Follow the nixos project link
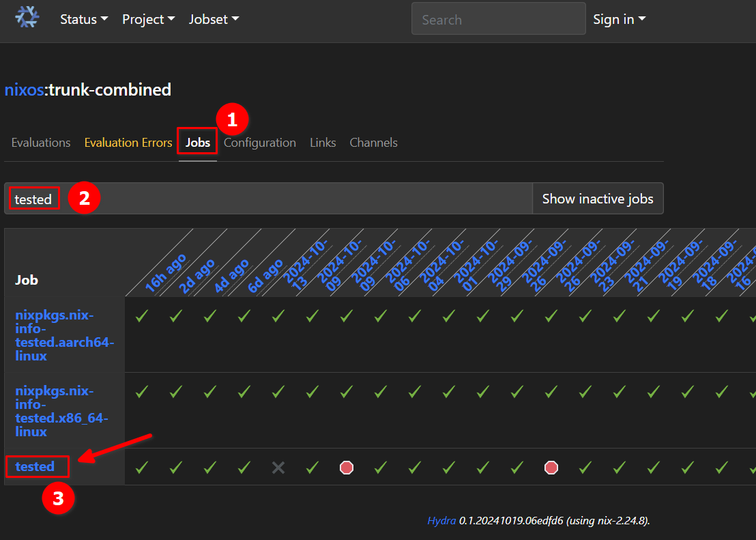The height and width of the screenshot is (540, 756). point(24,89)
